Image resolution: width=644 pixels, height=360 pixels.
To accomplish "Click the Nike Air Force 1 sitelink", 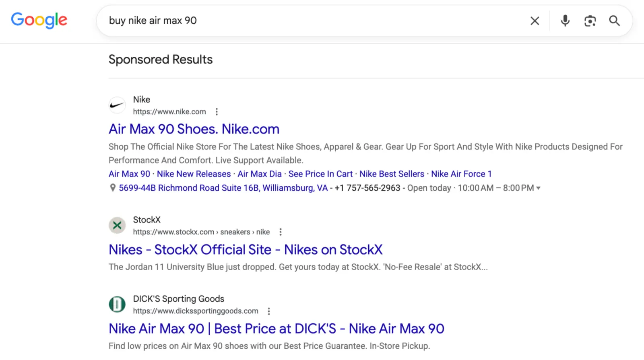I will coord(461,174).
